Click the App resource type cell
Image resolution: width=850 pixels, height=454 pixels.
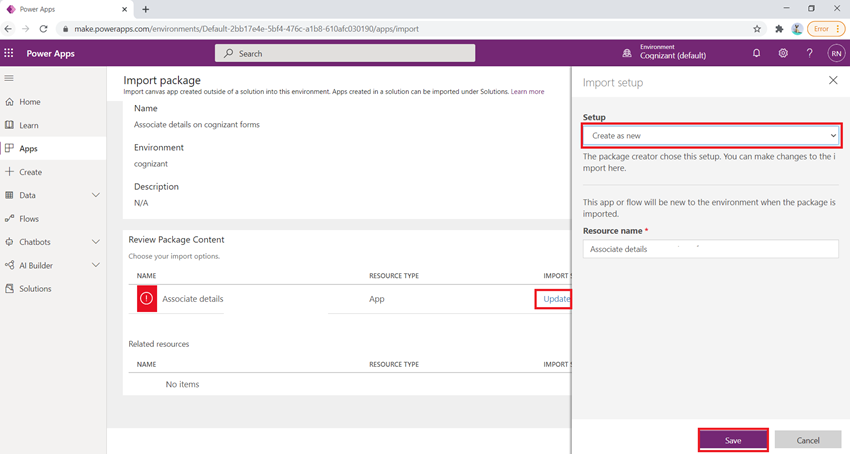coord(377,299)
